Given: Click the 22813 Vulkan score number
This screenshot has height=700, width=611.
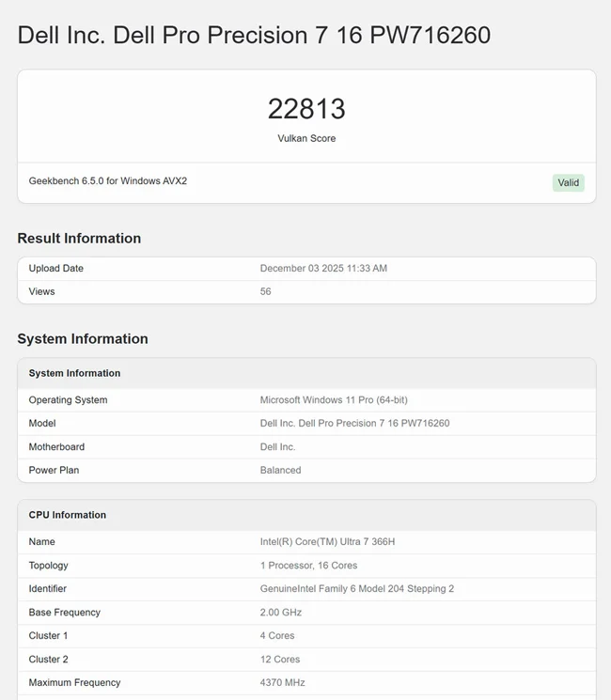Looking at the screenshot, I should pyautogui.click(x=306, y=108).
